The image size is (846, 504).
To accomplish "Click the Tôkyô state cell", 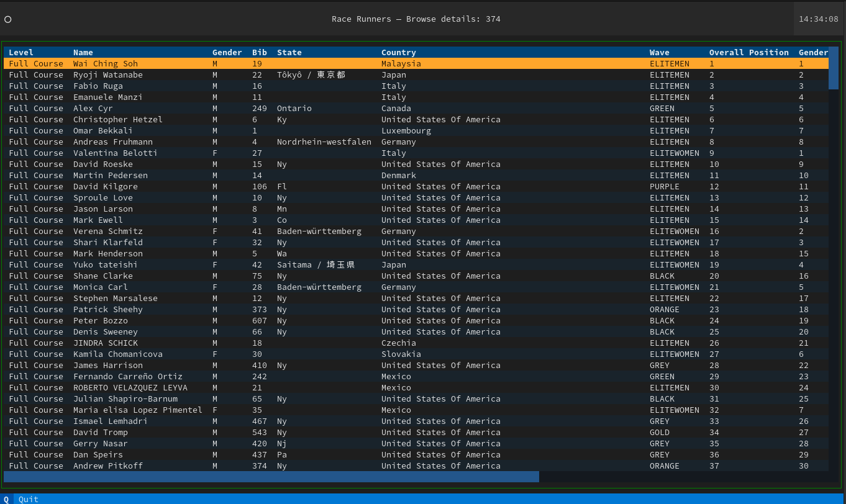I will tap(311, 75).
